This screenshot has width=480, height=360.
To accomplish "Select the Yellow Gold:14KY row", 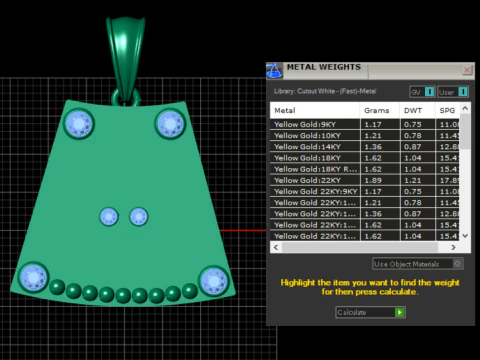I will coord(365,147).
